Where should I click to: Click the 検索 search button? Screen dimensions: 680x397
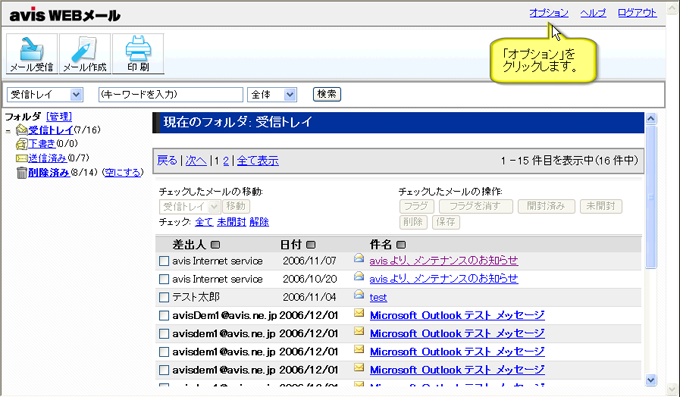pyautogui.click(x=327, y=94)
